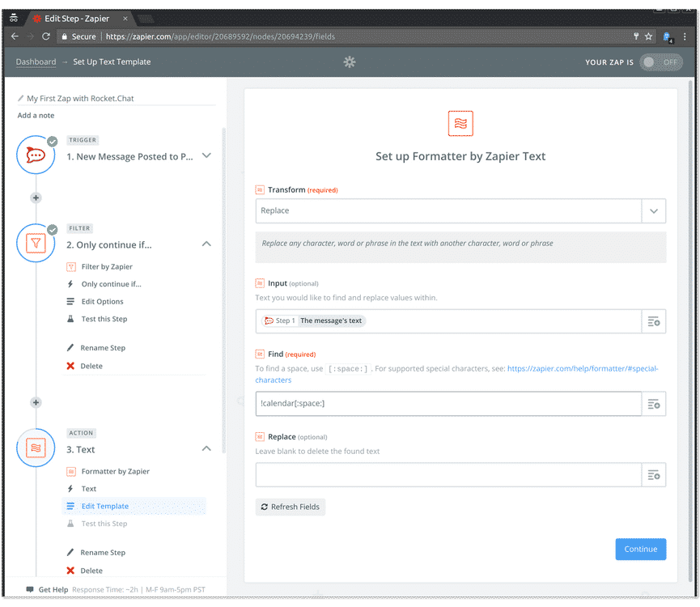Click the browser address bar URL
700x607 pixels.
point(220,36)
